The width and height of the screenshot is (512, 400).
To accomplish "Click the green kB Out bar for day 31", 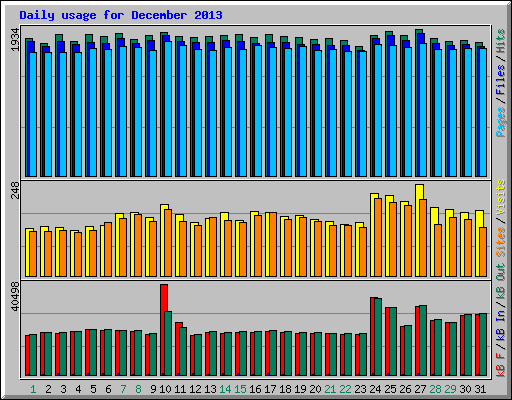I will coord(483,345).
